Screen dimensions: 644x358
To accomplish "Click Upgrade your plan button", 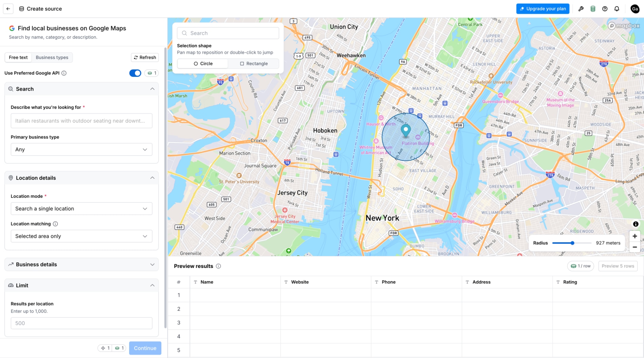I will 543,9.
